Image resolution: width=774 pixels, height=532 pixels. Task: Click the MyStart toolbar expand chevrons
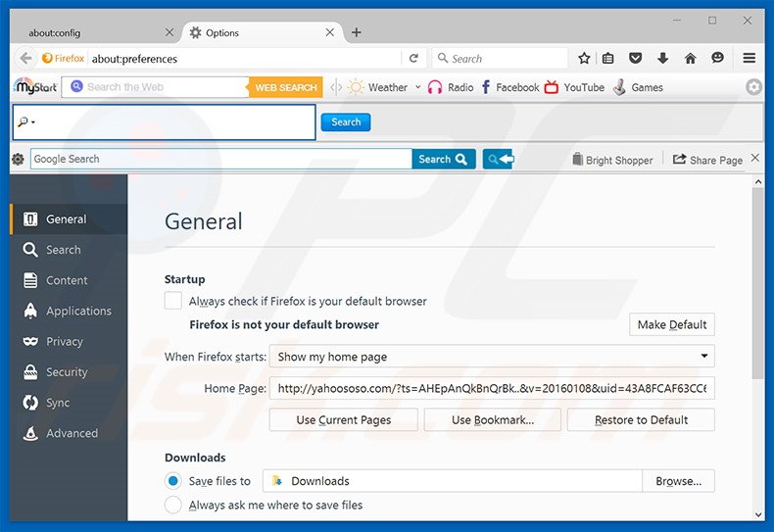(x=336, y=87)
